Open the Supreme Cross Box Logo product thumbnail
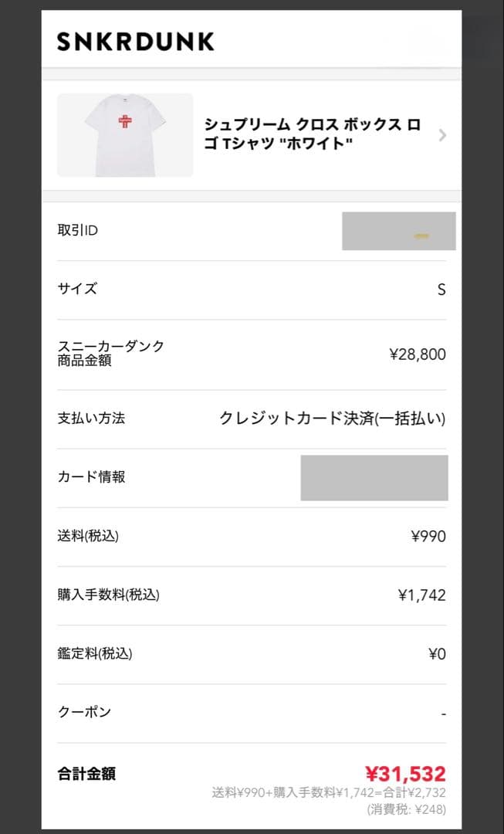The height and width of the screenshot is (834, 504). tap(125, 134)
